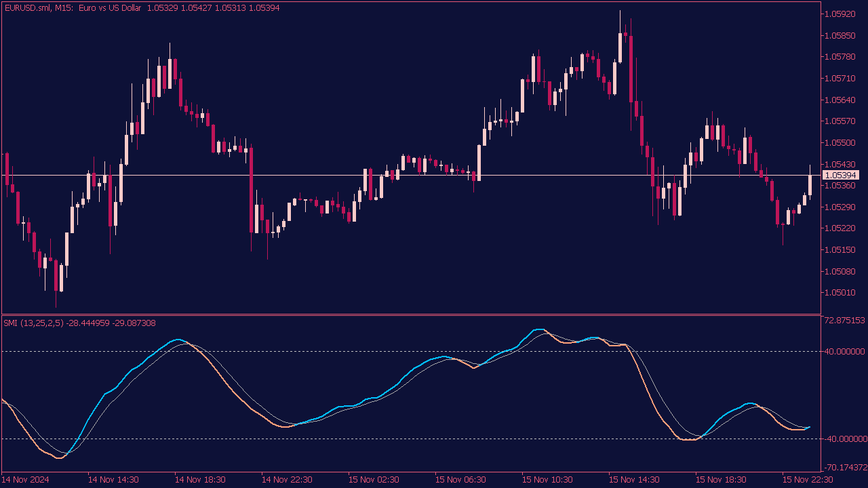Image resolution: width=868 pixels, height=488 pixels.
Task: Click the 1.05640 price axis label
Action: [x=840, y=100]
